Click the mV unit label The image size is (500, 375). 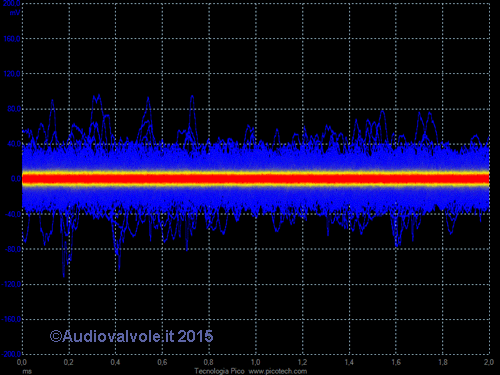click(15, 13)
